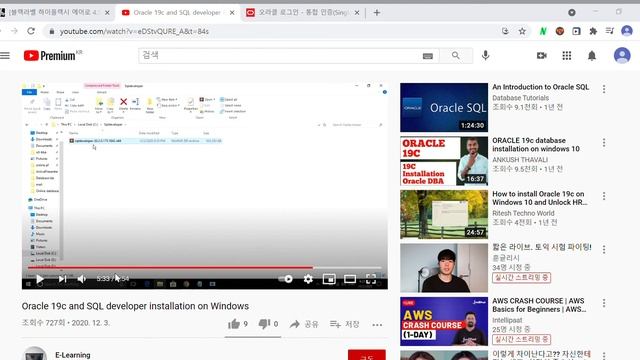The height and width of the screenshot is (360, 640).
Task: Click the green N extension icon
Action: point(543,31)
